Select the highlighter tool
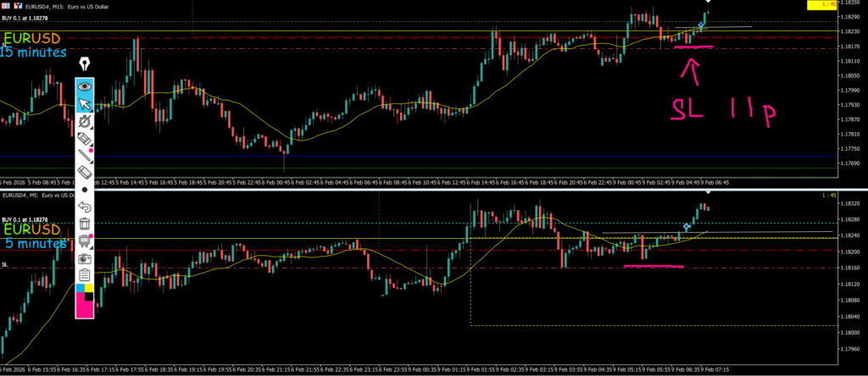This screenshot has width=868, height=376. pos(85,139)
